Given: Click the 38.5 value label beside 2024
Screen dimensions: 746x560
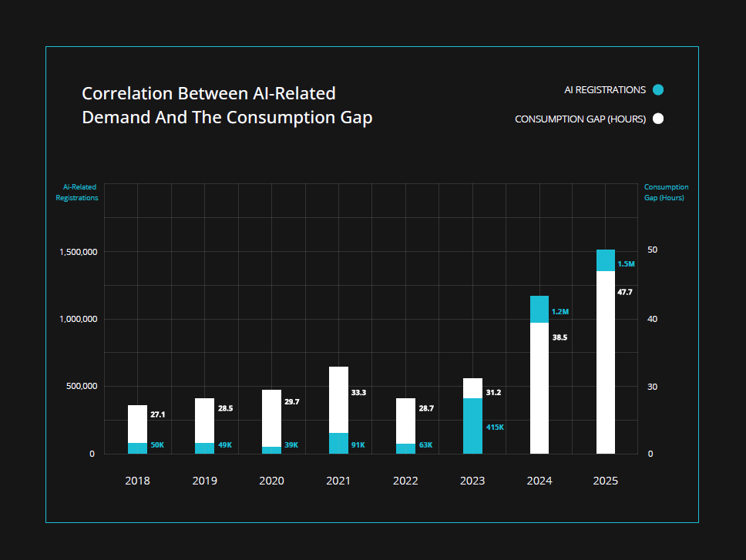Looking at the screenshot, I should click(559, 337).
